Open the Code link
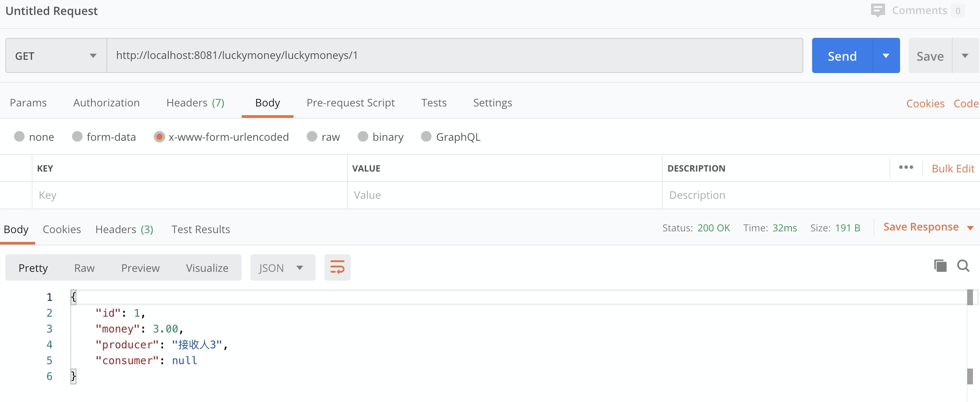The image size is (980, 402). pyautogui.click(x=966, y=103)
